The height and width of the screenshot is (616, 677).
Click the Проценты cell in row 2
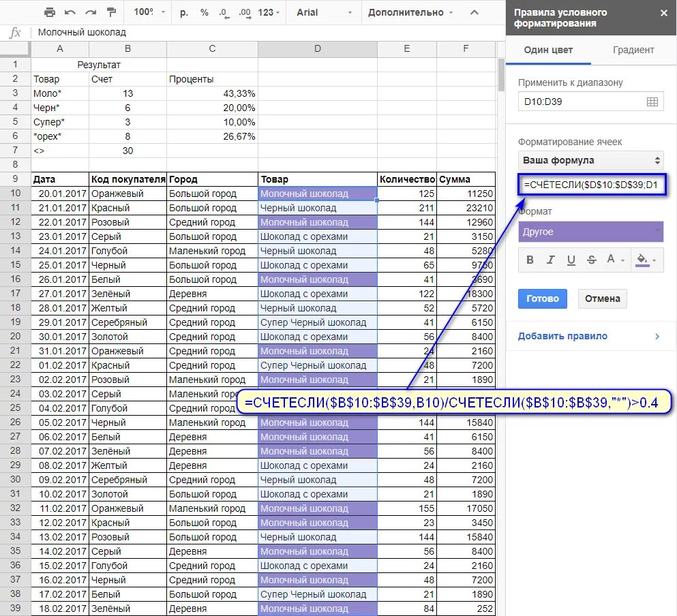point(212,79)
